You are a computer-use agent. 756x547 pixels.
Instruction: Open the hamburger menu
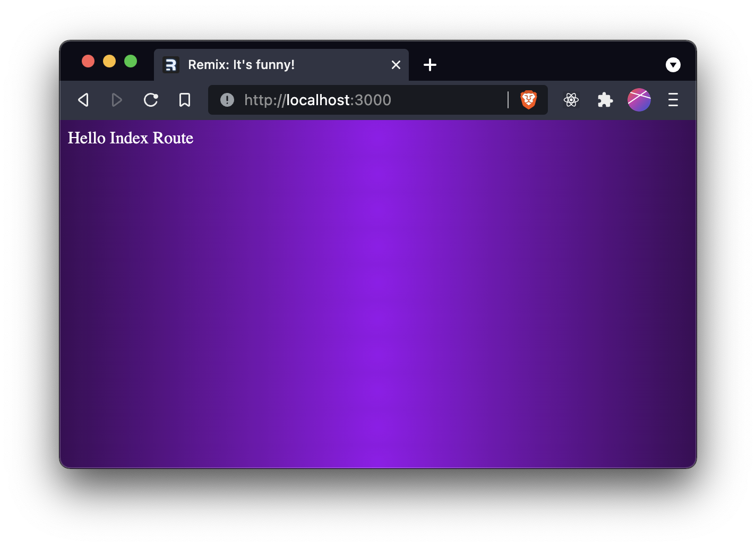tap(673, 100)
